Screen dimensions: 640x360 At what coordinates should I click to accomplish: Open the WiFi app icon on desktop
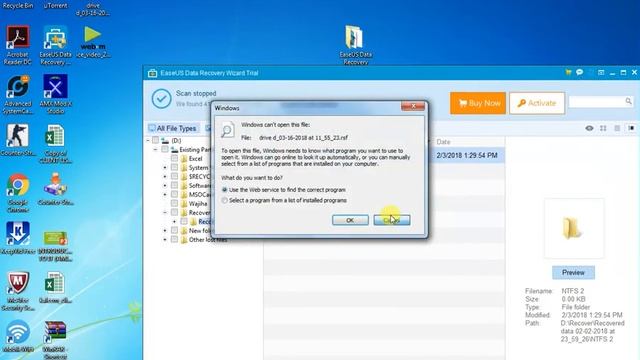[x=18, y=337]
